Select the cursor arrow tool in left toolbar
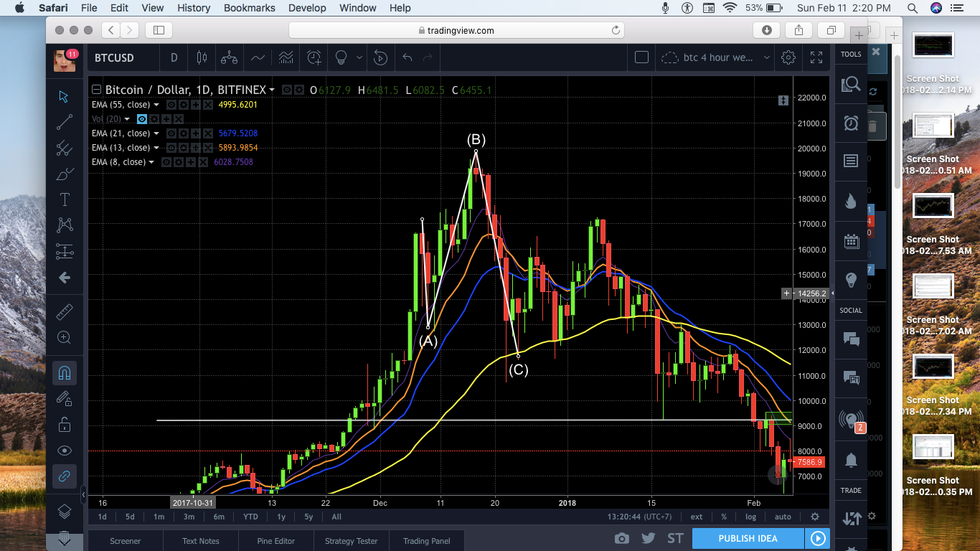This screenshot has width=980, height=551. pyautogui.click(x=64, y=97)
